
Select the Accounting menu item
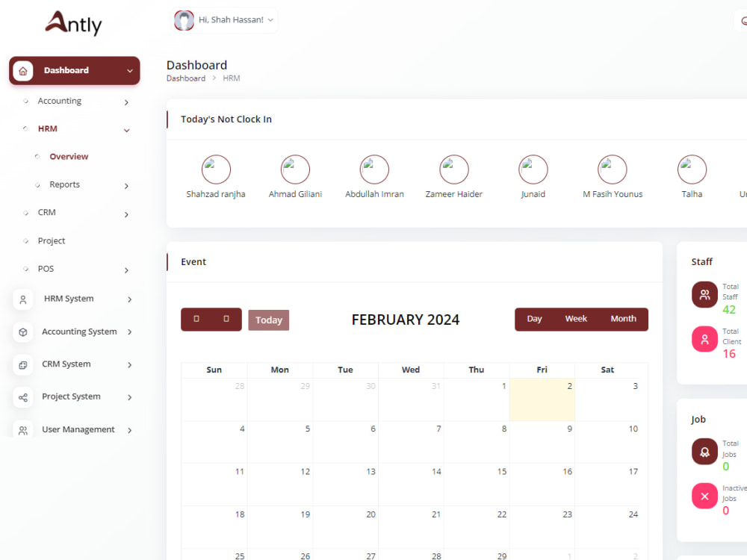[x=60, y=101]
